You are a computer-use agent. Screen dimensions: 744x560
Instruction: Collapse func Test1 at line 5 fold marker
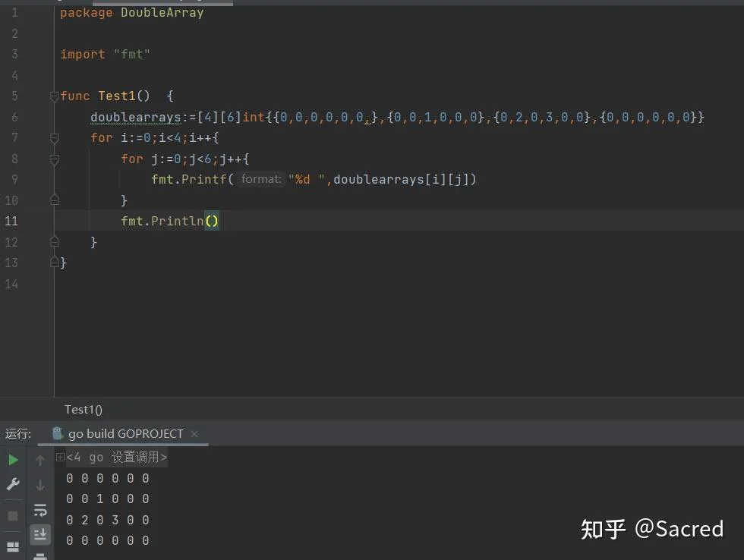54,97
